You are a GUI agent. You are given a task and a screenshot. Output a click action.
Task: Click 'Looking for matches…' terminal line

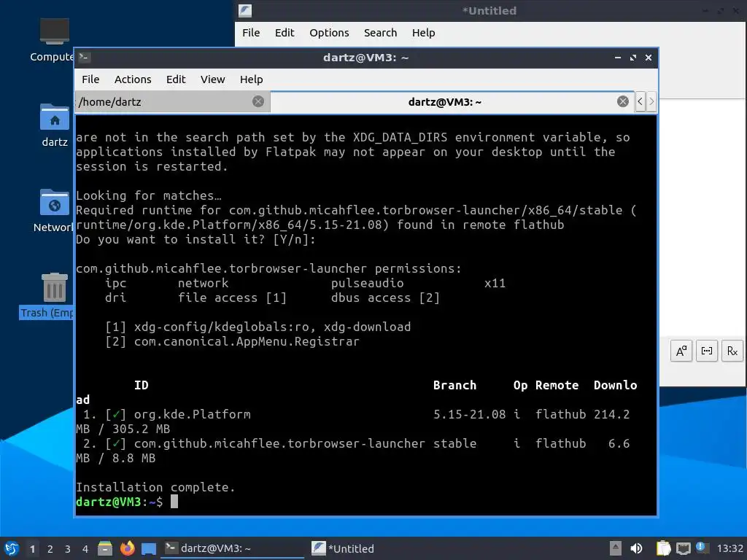(149, 195)
